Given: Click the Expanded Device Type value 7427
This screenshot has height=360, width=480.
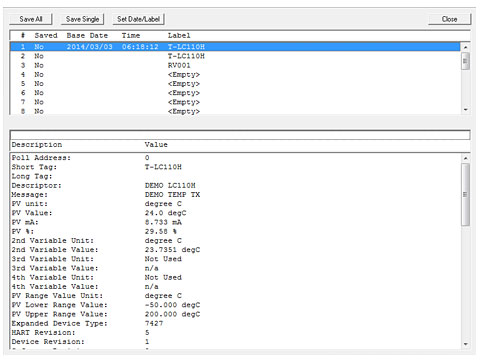Looking at the screenshot, I should click(154, 323).
